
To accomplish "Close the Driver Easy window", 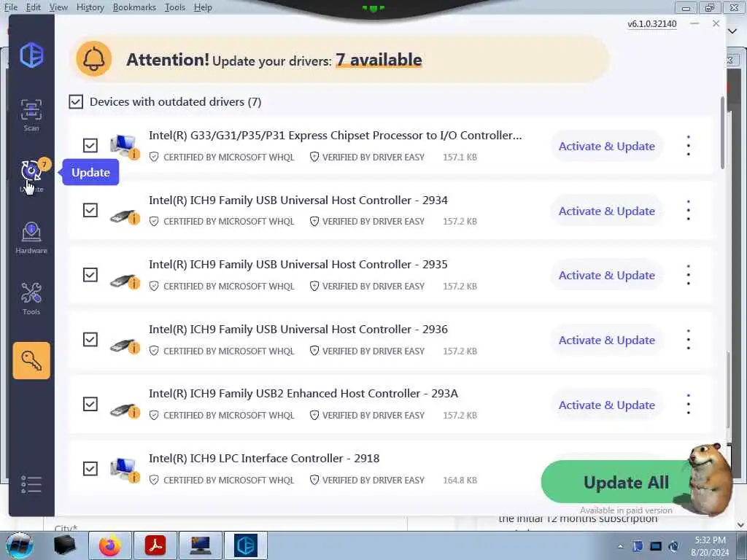I will pyautogui.click(x=716, y=23).
